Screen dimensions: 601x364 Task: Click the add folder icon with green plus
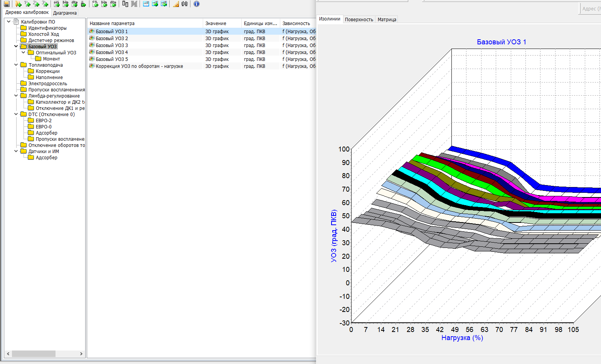click(x=18, y=4)
